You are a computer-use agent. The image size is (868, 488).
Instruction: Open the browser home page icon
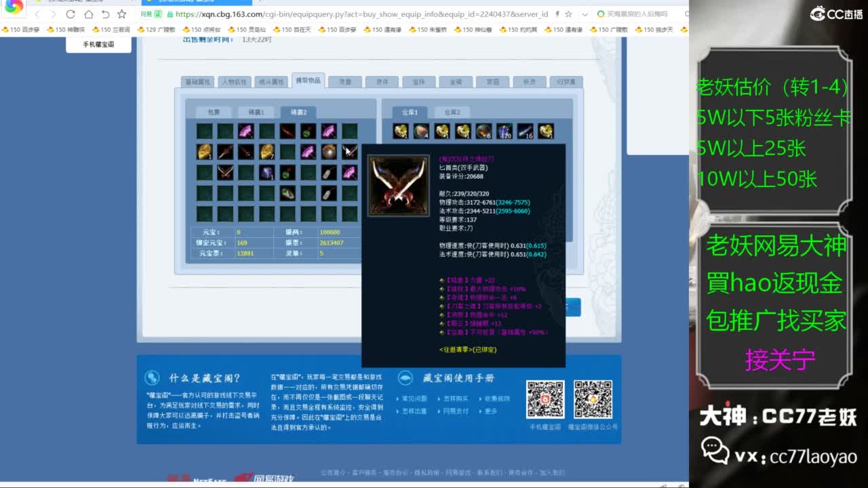[x=88, y=14]
